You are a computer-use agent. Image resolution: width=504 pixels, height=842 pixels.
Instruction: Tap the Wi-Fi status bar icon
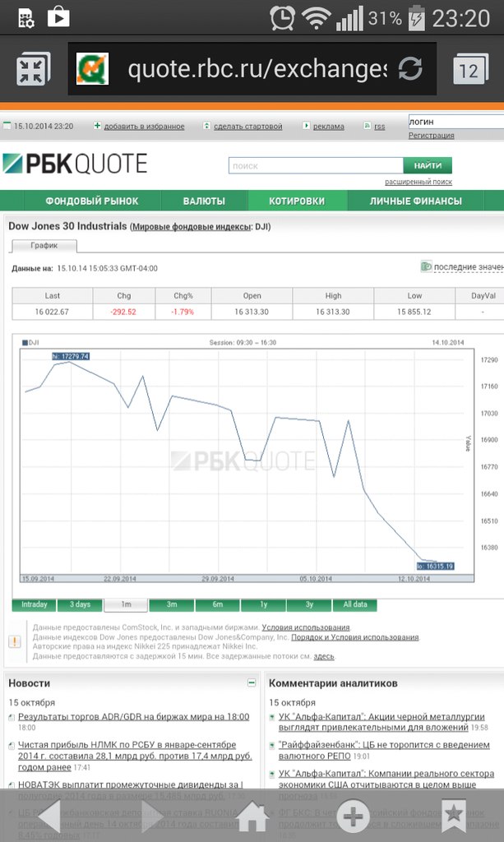coord(317,19)
